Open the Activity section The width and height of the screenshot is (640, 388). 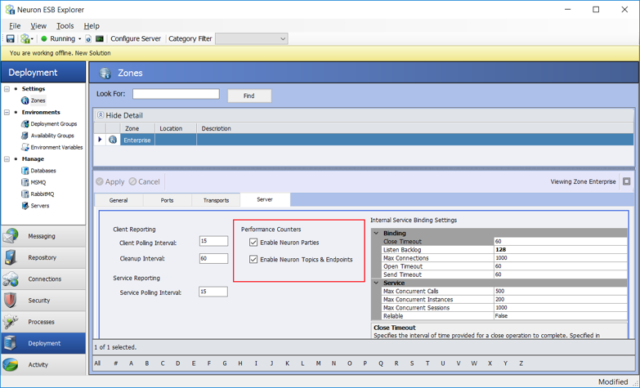(x=43, y=365)
